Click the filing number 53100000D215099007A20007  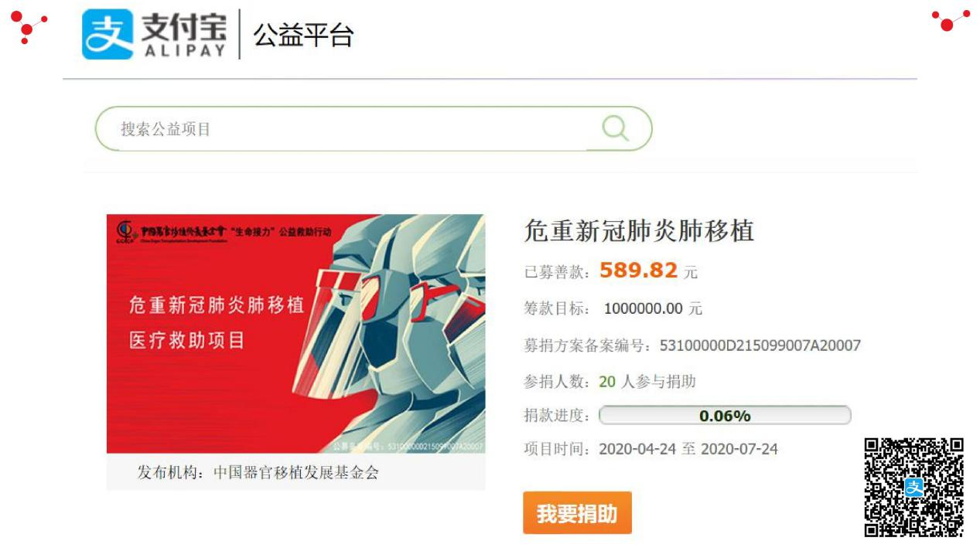(x=760, y=345)
